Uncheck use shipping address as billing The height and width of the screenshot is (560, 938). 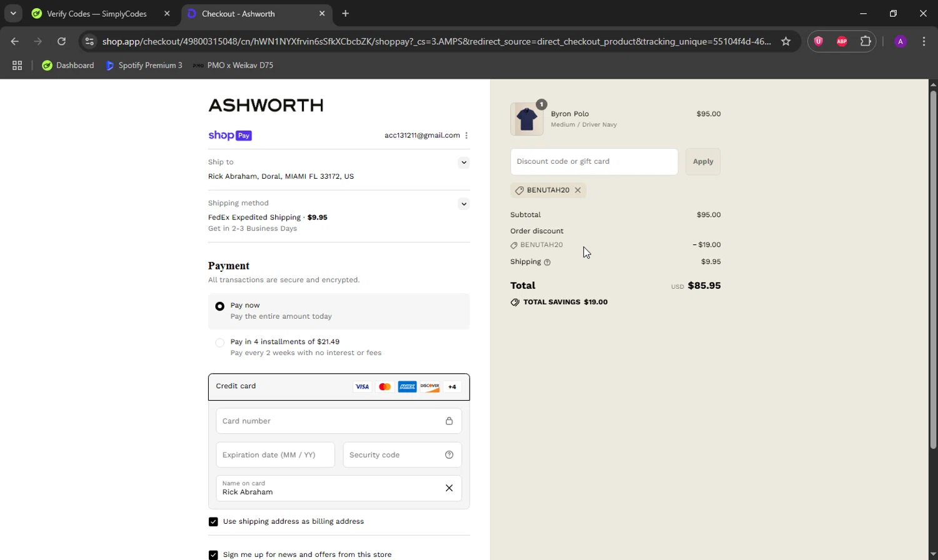(213, 522)
